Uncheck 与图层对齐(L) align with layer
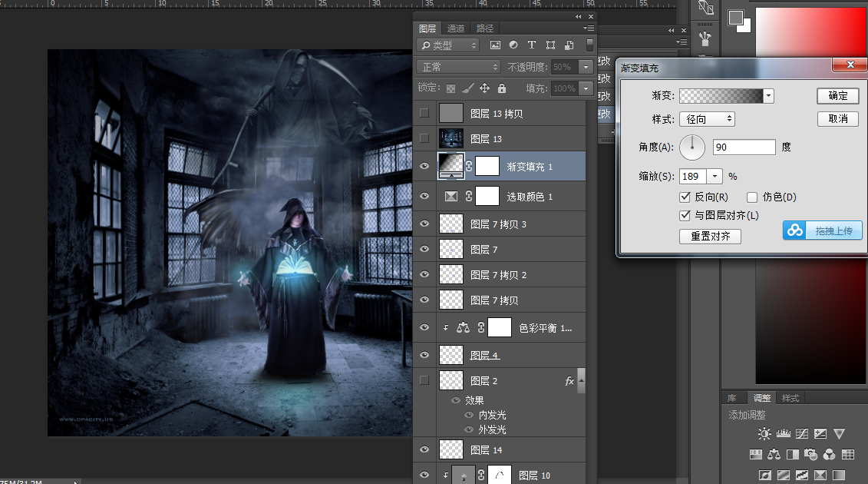This screenshot has height=484, width=868. [685, 215]
